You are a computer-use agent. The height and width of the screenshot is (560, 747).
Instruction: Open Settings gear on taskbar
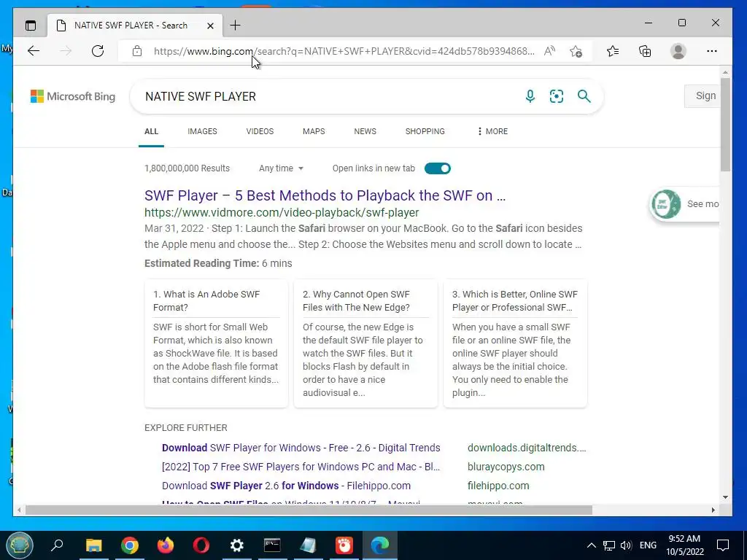pyautogui.click(x=237, y=545)
